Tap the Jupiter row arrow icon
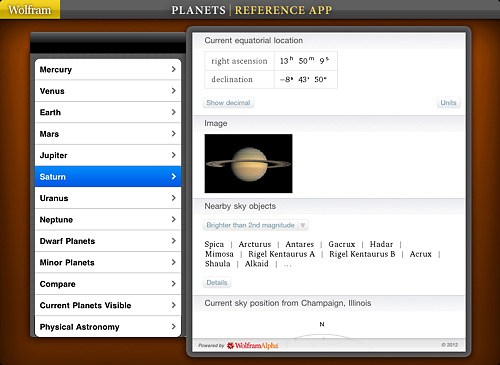Image resolution: width=500 pixels, height=365 pixels. point(173,155)
